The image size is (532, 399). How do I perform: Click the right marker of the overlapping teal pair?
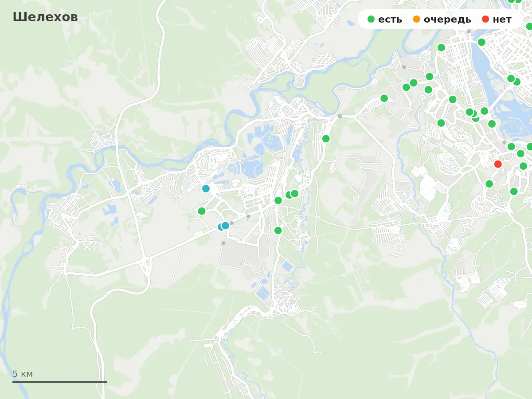[225, 225]
